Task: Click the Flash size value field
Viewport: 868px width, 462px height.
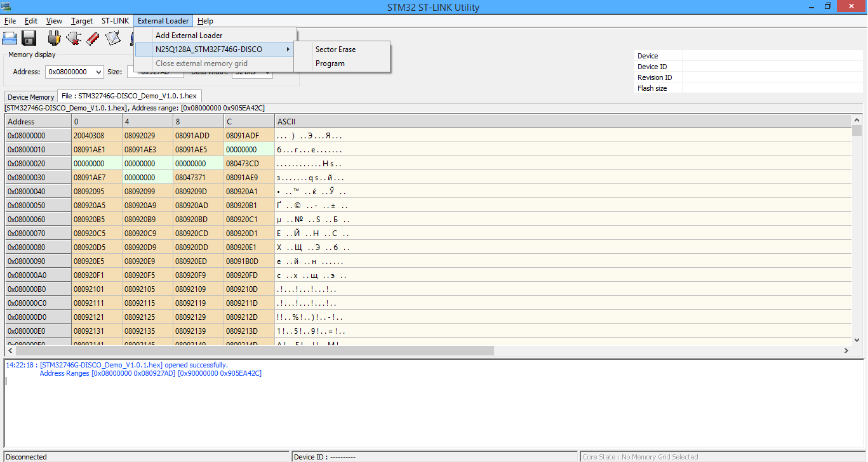Action: (773, 88)
